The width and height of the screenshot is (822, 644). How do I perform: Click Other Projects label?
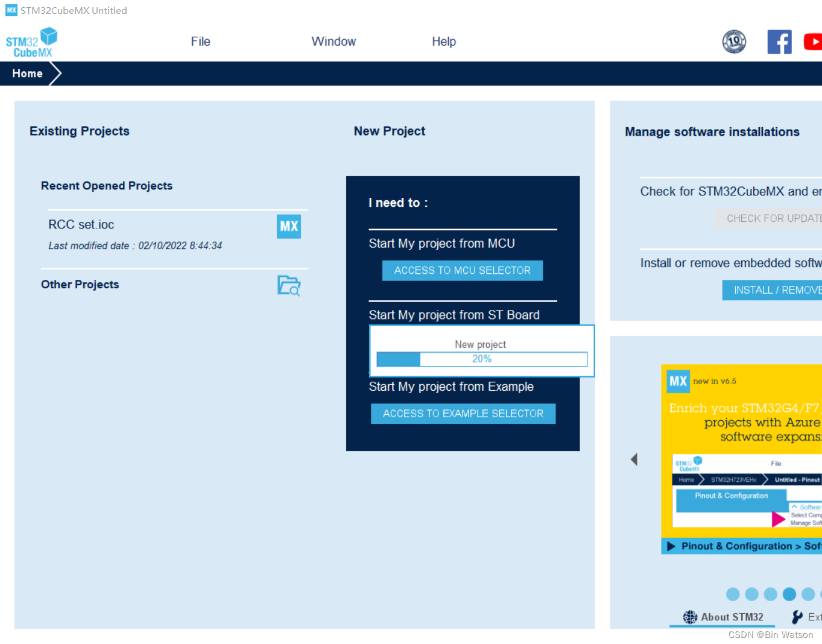[80, 285]
